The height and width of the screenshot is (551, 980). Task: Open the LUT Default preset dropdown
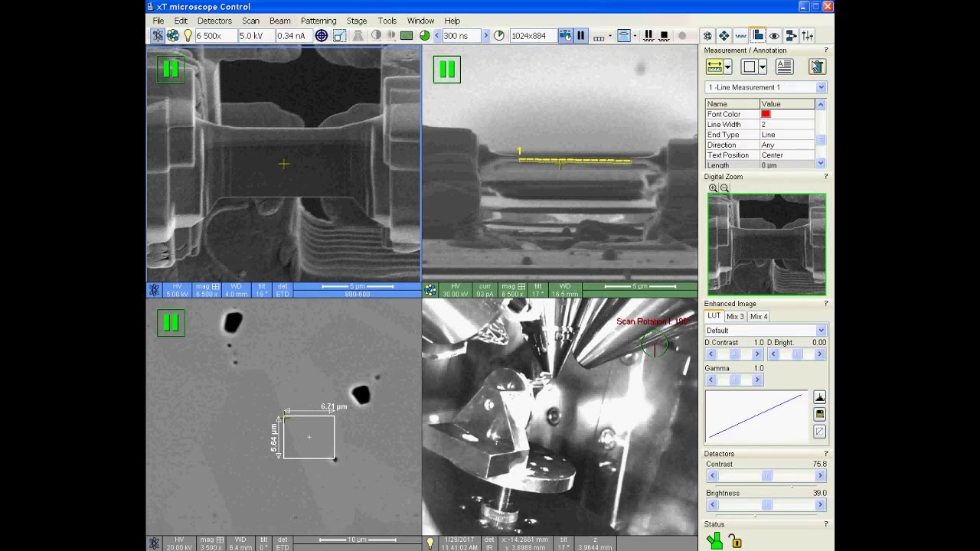766,331
